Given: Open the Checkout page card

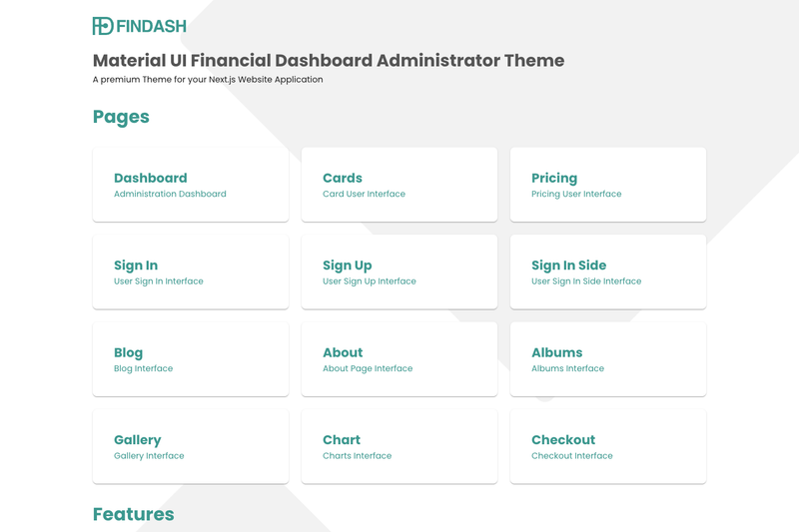Looking at the screenshot, I should (x=608, y=446).
